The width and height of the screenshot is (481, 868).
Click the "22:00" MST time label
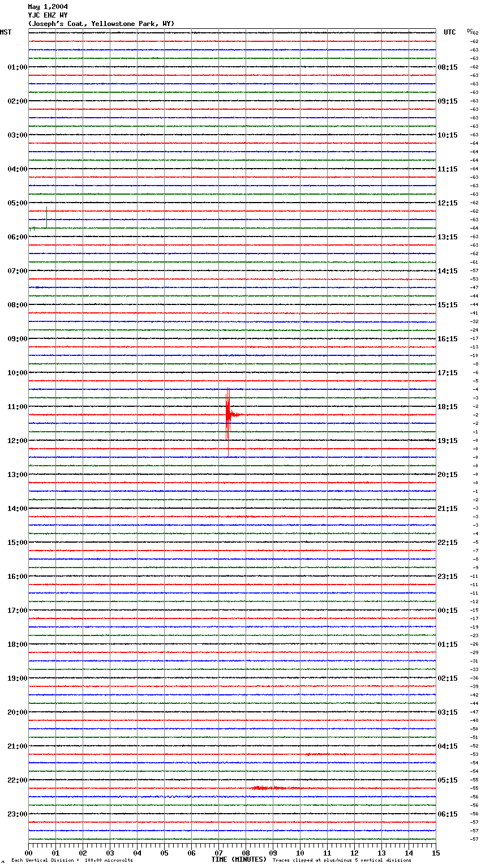18,780
